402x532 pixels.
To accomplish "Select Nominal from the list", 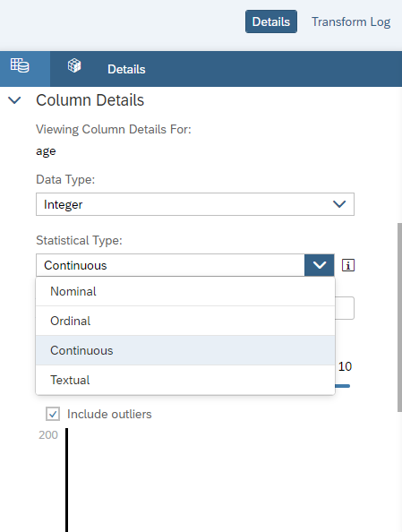I will (185, 291).
